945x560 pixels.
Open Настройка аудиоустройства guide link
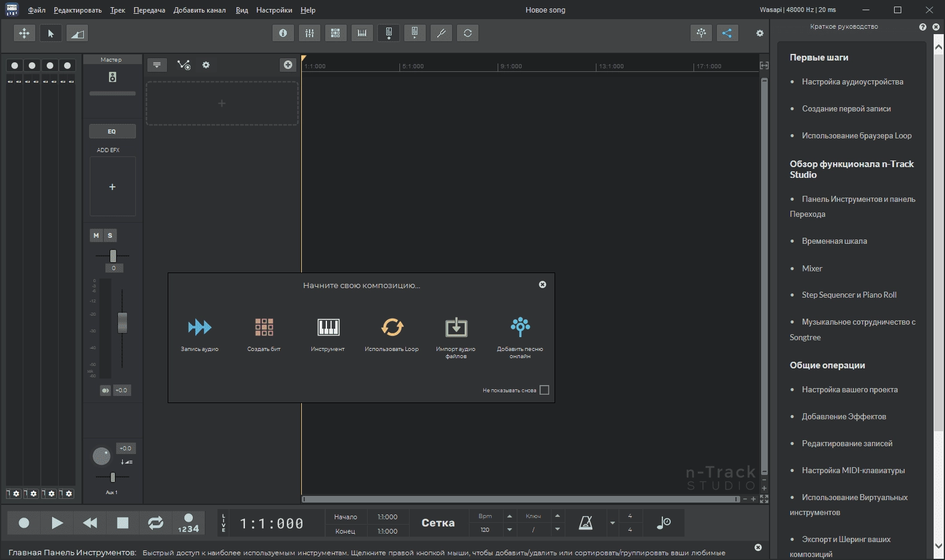point(852,82)
